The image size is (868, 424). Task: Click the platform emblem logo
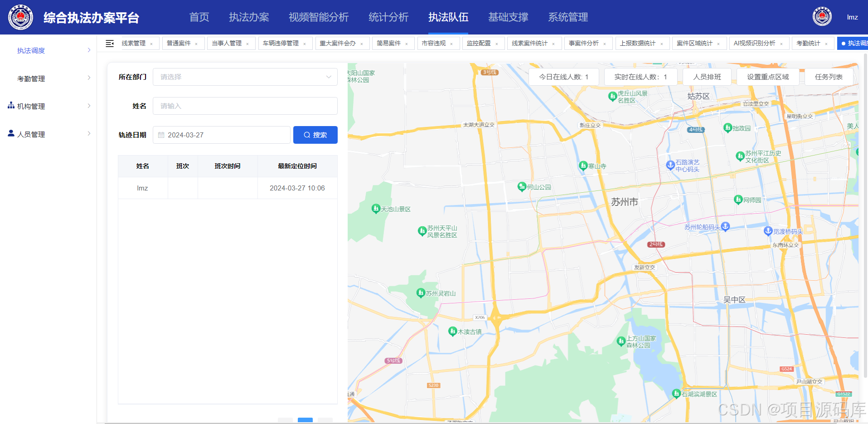[20, 17]
